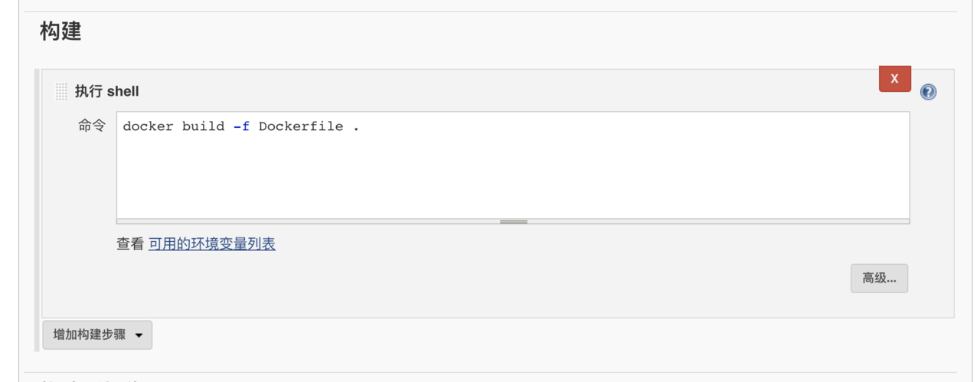Click the 执行 shell step title
Viewport: 980px width, 382px height.
[x=106, y=92]
